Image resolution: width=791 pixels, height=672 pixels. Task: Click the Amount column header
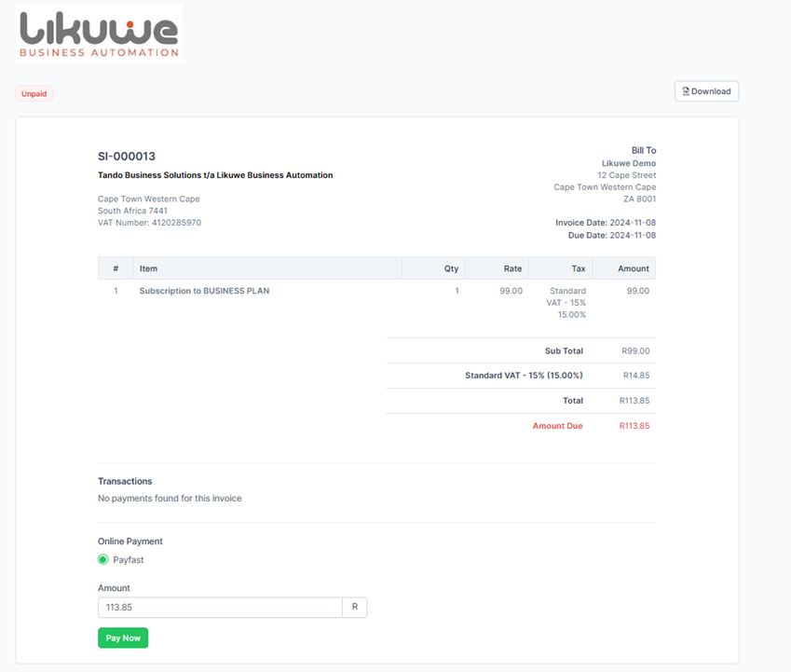634,268
